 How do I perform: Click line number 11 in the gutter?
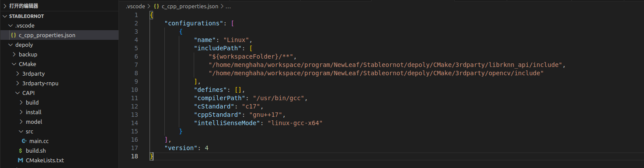(x=135, y=98)
